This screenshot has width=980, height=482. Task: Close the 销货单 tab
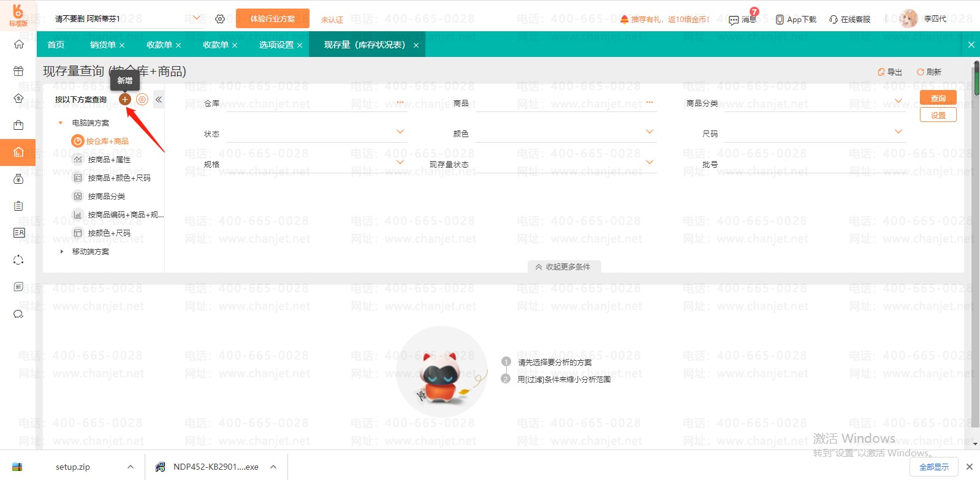point(122,45)
